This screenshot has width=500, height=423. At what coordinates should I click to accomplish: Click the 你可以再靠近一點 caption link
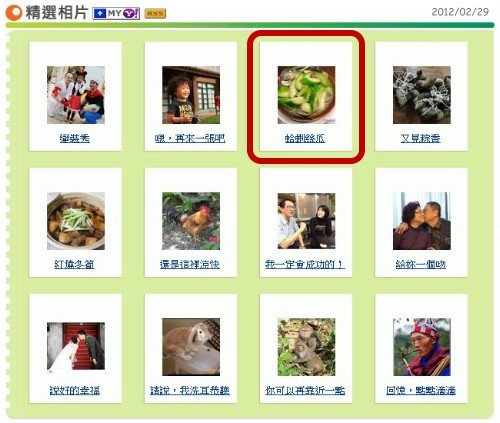pyautogui.click(x=305, y=390)
